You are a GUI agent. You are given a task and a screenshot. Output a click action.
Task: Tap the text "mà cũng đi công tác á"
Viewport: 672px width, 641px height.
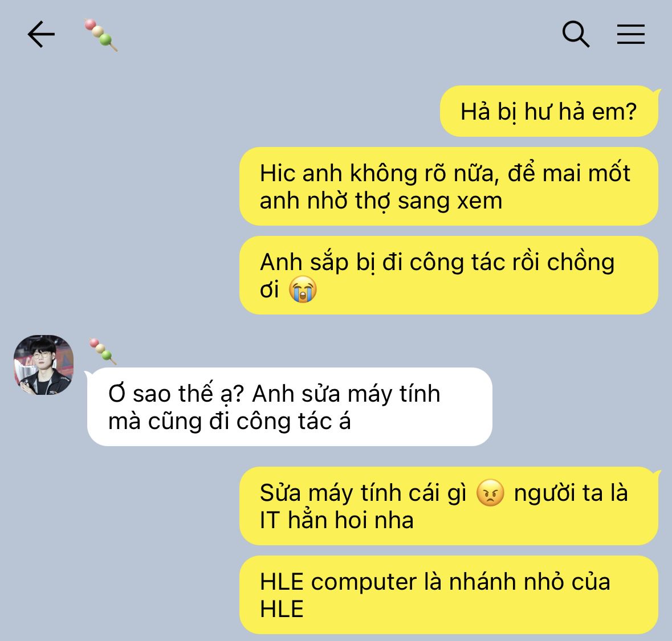(229, 421)
